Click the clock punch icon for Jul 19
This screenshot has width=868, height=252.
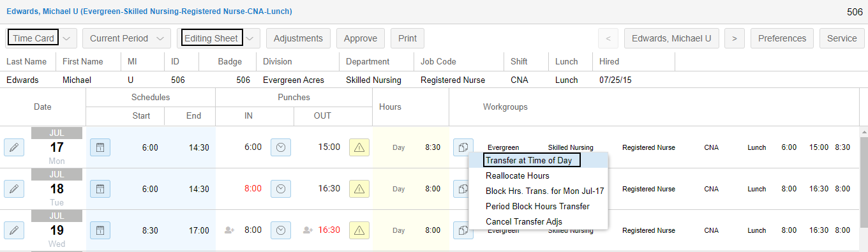pos(281,230)
